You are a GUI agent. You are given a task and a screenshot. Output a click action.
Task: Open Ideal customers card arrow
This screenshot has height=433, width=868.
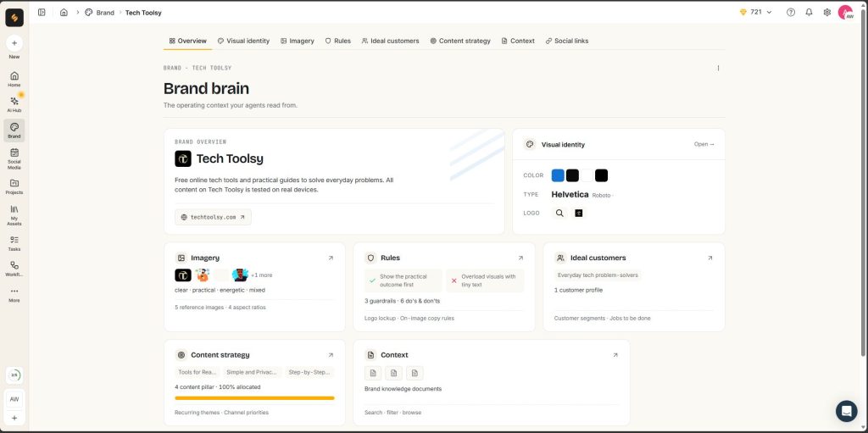tap(710, 258)
